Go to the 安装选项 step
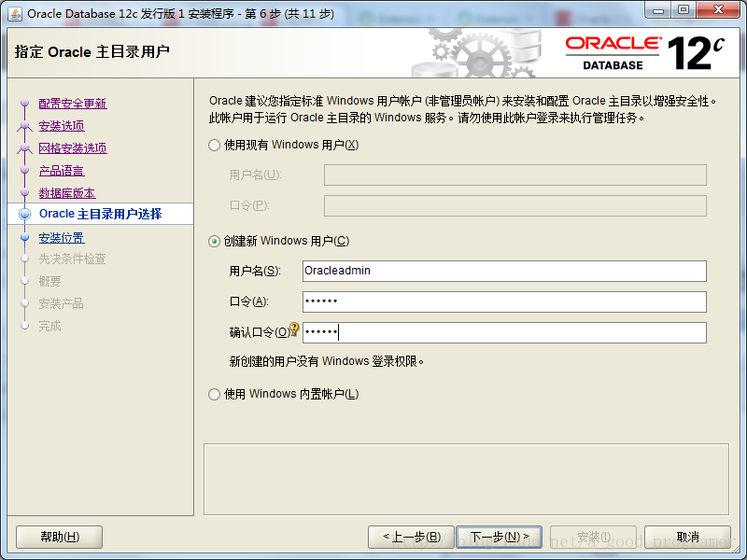 [62, 126]
